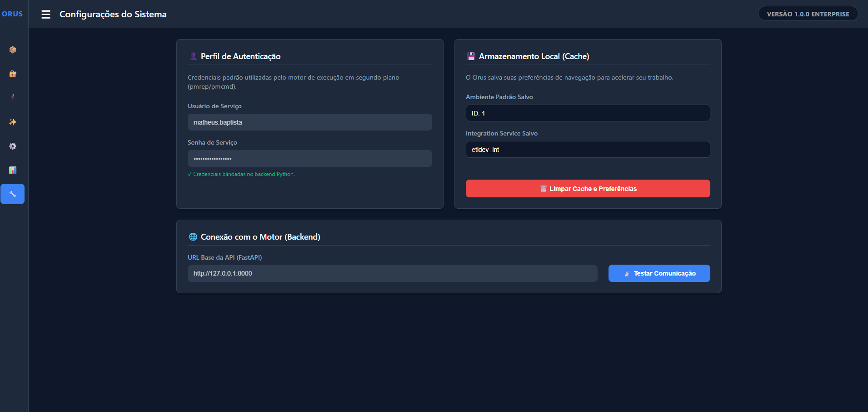Image resolution: width=868 pixels, height=412 pixels.
Task: Select the plug connector sidebar icon
Action: [x=13, y=98]
